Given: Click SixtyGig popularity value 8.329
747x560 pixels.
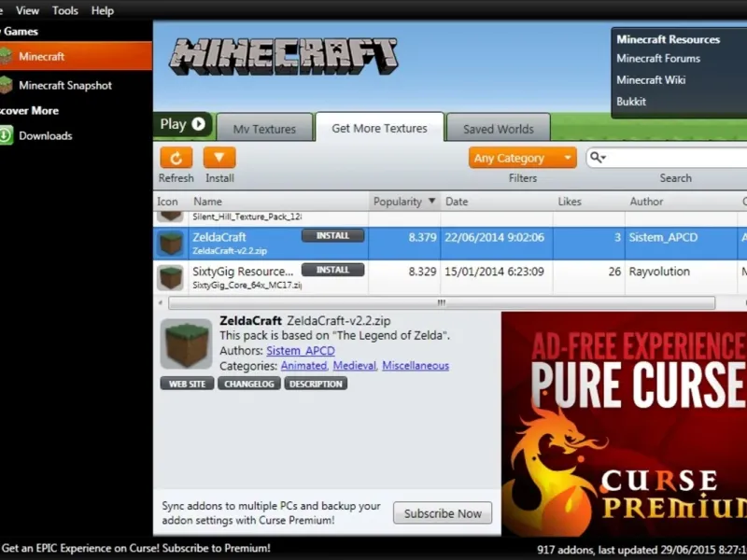Looking at the screenshot, I should 422,272.
